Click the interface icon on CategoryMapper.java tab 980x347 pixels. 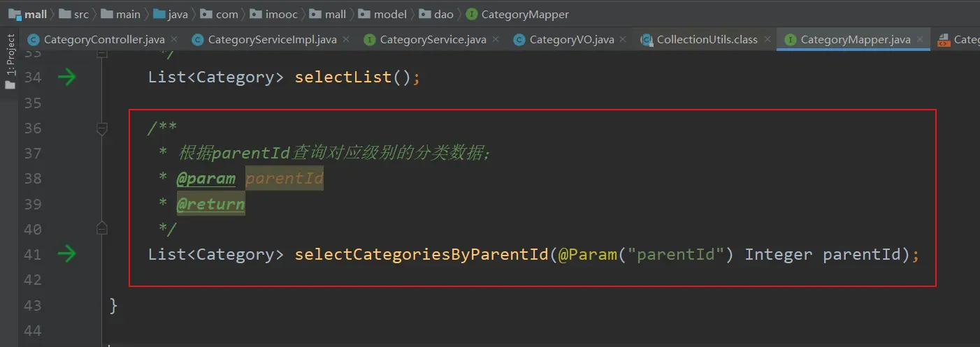point(791,40)
